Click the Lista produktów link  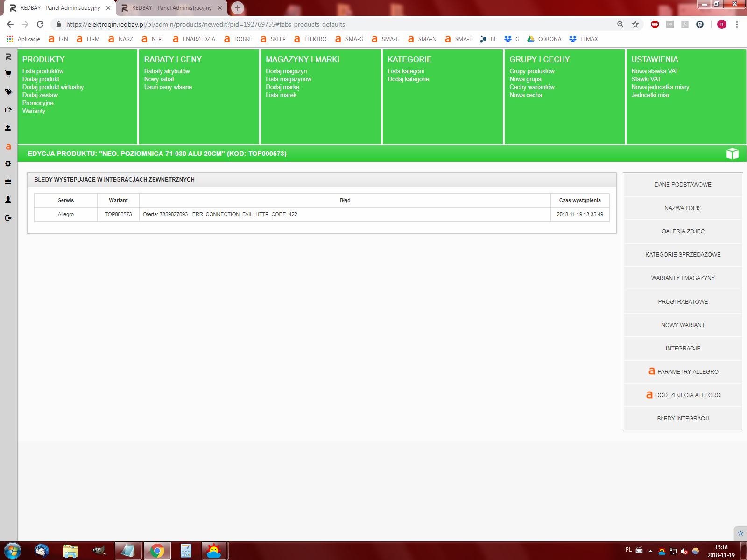(43, 71)
